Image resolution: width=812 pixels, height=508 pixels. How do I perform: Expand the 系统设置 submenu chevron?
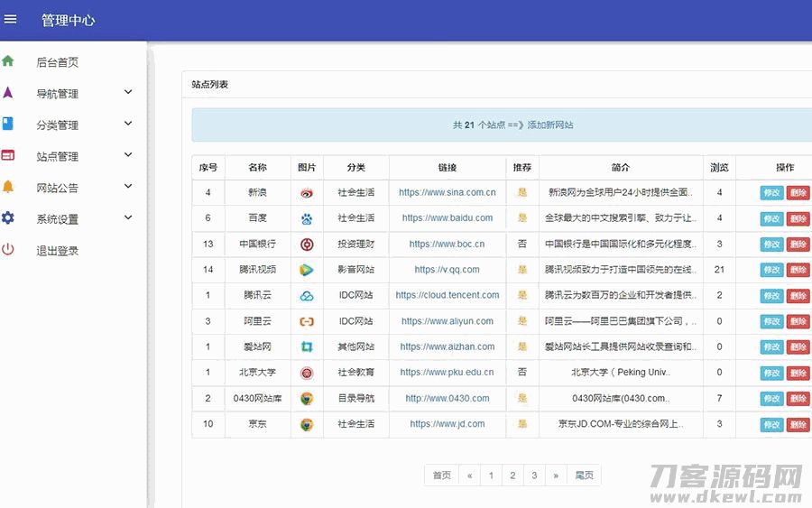pyautogui.click(x=128, y=218)
